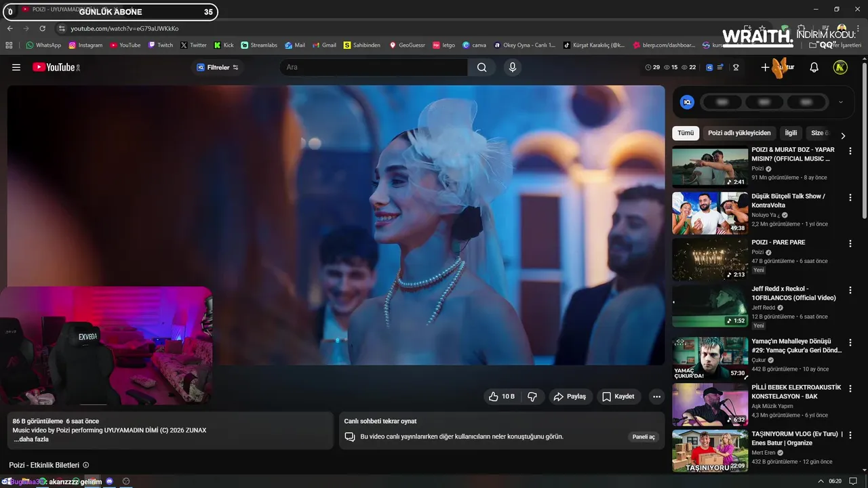Go back with the browser back arrow
868x488 pixels.
[x=9, y=28]
